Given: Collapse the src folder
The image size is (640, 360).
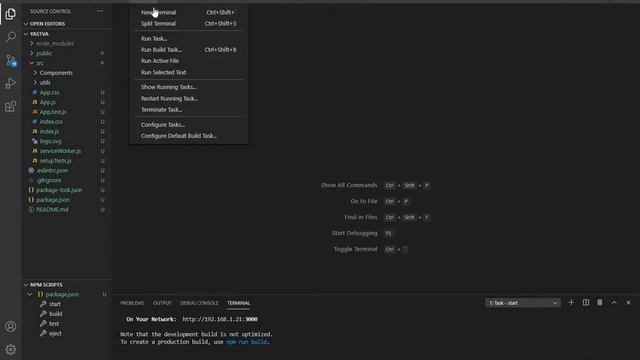Looking at the screenshot, I should [x=40, y=63].
